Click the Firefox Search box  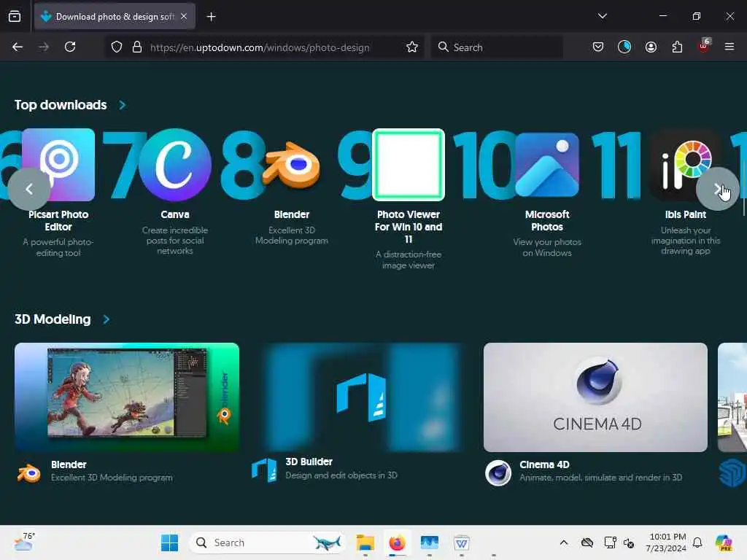point(497,47)
